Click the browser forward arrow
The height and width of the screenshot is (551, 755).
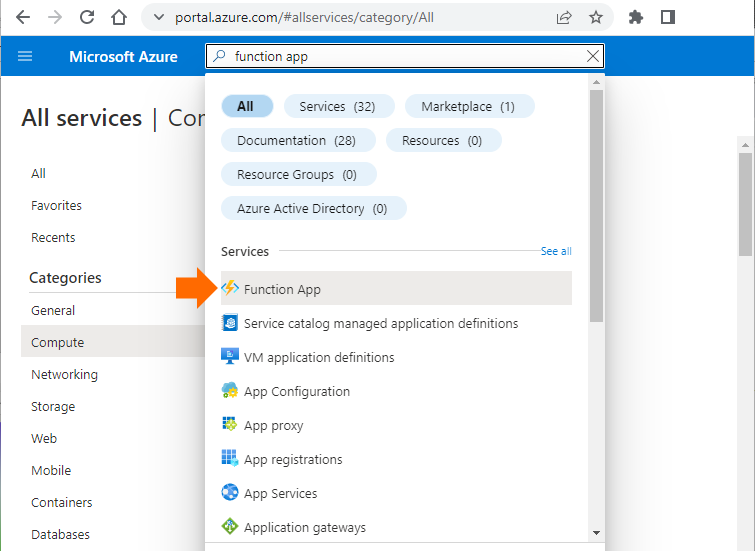point(55,17)
